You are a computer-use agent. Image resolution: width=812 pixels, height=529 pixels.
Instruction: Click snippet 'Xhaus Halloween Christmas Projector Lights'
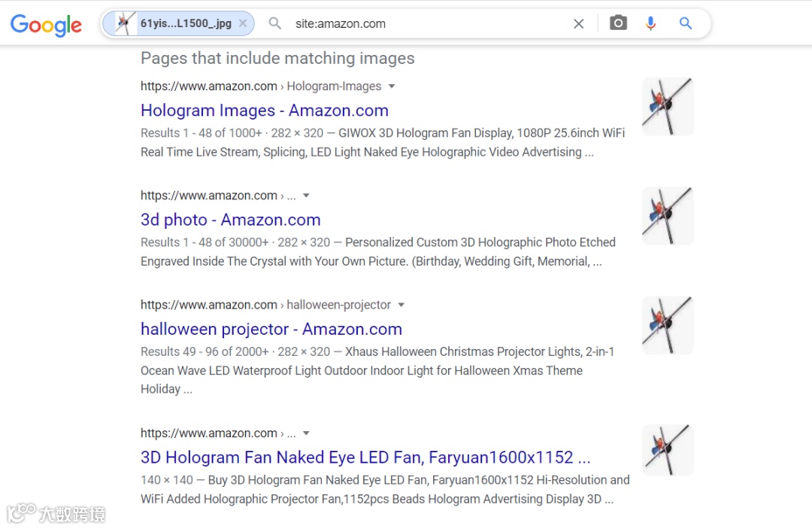pyautogui.click(x=463, y=352)
